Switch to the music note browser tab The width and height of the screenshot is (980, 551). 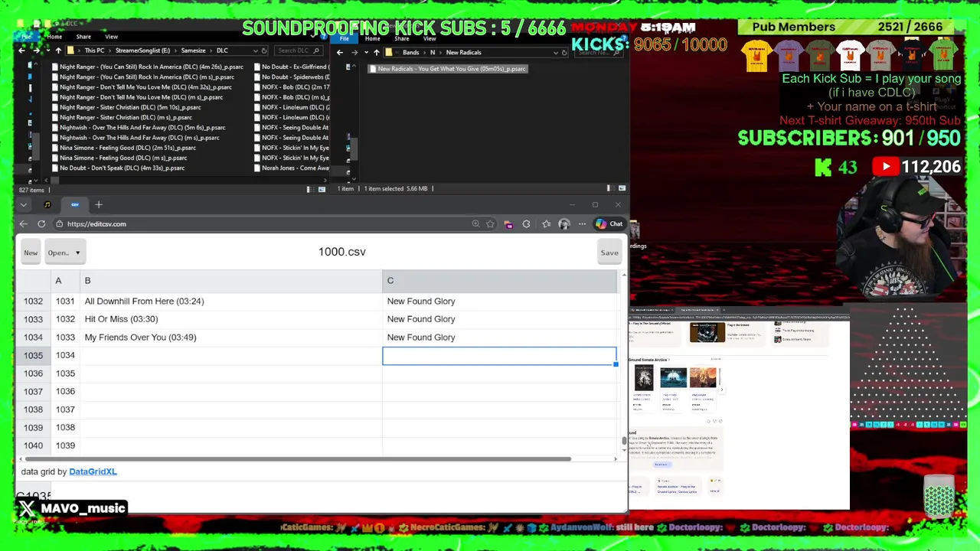pyautogui.click(x=47, y=205)
